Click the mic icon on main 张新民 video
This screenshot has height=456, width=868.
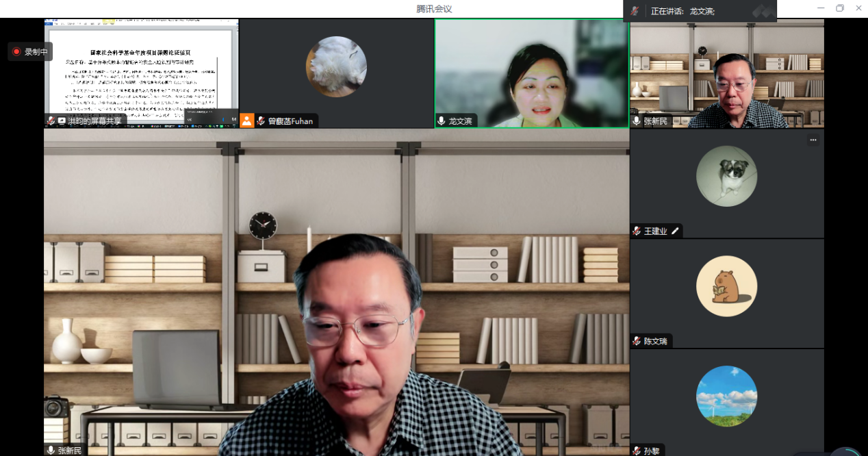click(x=51, y=450)
